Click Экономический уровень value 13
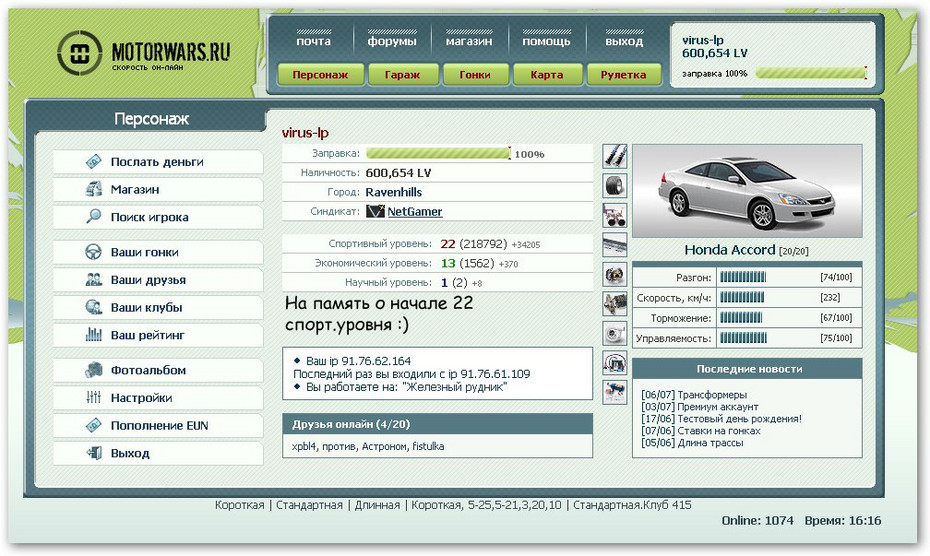 448,263
